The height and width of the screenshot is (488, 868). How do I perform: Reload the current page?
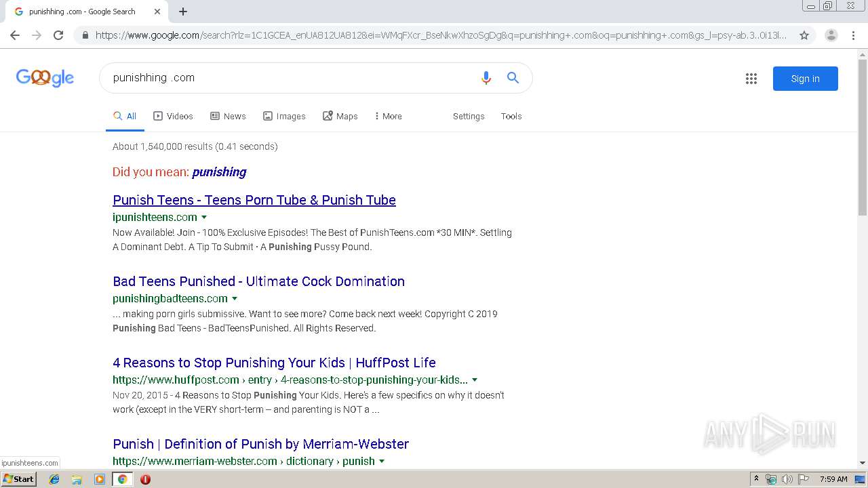[x=58, y=35]
